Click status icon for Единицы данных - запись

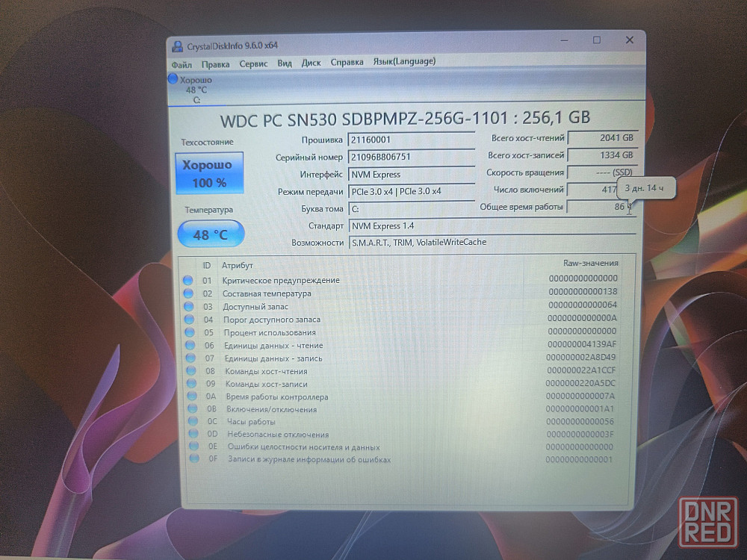(x=191, y=358)
